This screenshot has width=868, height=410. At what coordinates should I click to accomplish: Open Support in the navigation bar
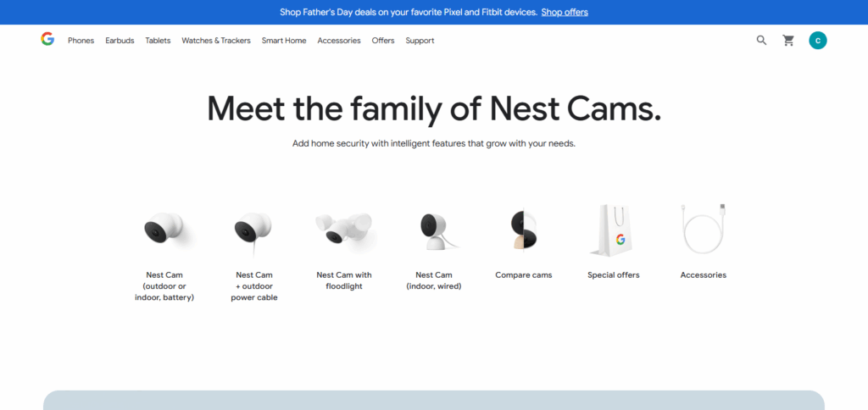pos(420,41)
